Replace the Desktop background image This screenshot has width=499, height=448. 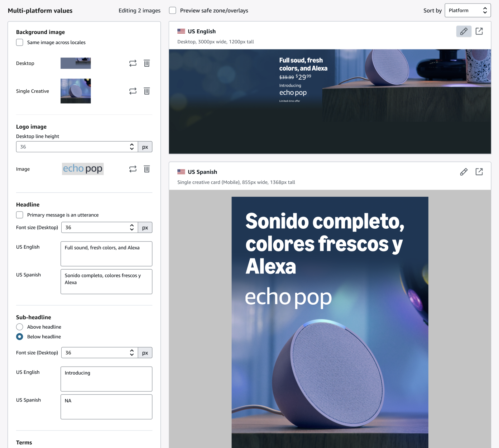pos(133,63)
